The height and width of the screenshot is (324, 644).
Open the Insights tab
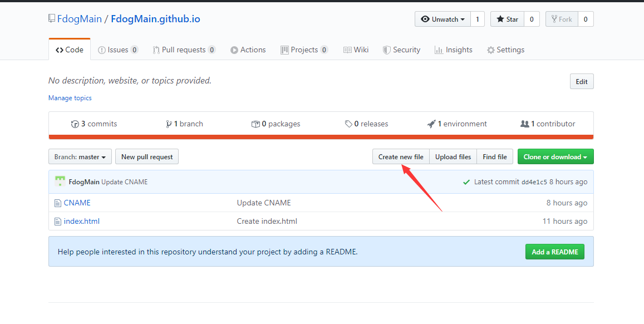click(x=454, y=50)
